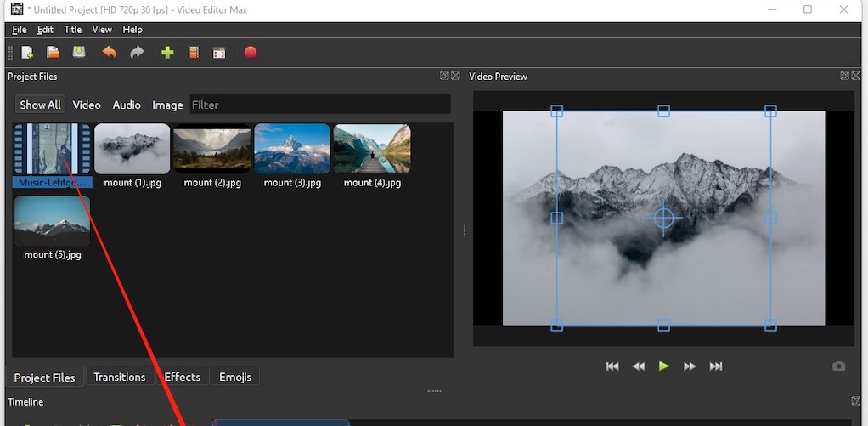Click the project files Filter field
Image resolution: width=868 pixels, height=426 pixels.
point(319,105)
